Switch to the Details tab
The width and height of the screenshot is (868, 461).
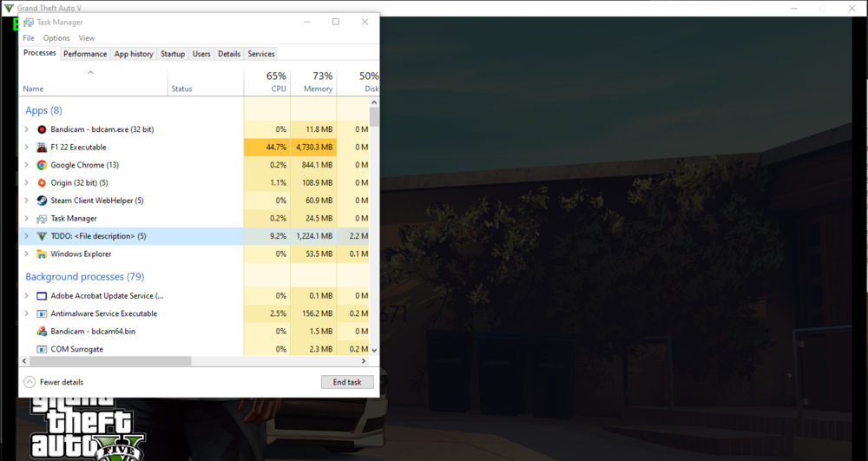point(229,54)
